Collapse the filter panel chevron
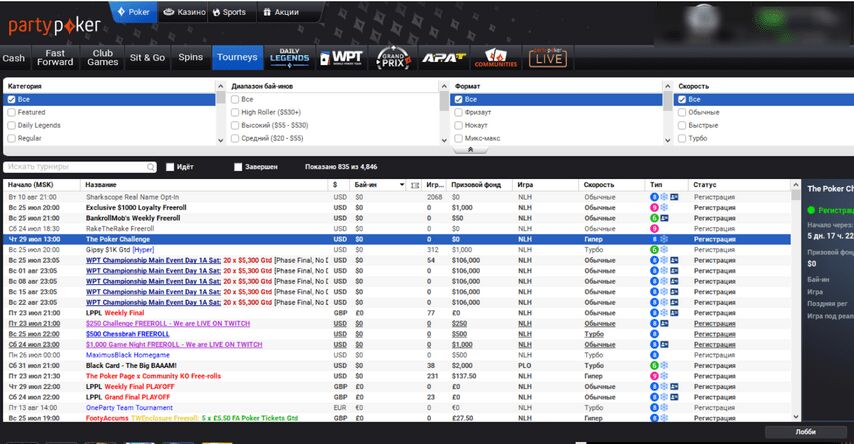Screen dimensions: 854x444 click(471, 150)
